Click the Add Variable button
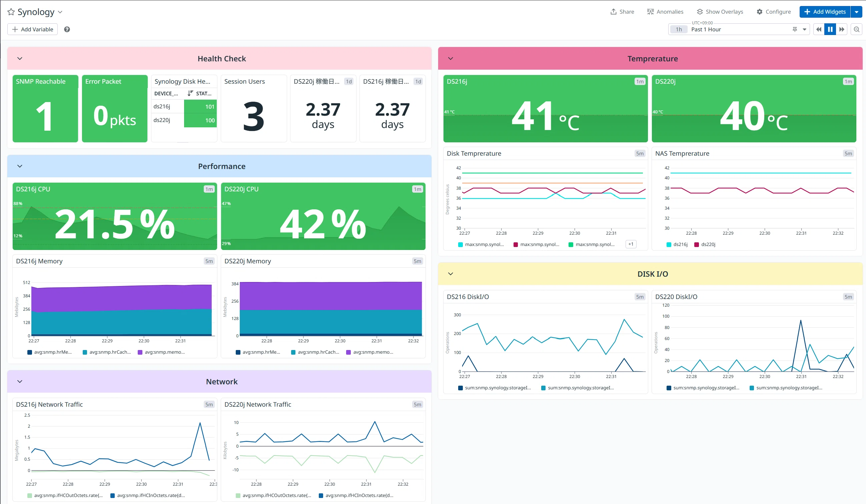866x504 pixels. (x=33, y=29)
